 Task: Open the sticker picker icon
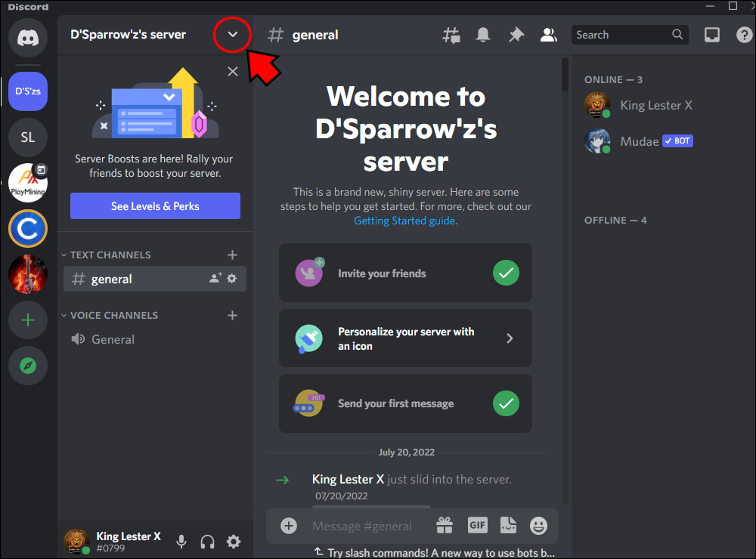508,525
